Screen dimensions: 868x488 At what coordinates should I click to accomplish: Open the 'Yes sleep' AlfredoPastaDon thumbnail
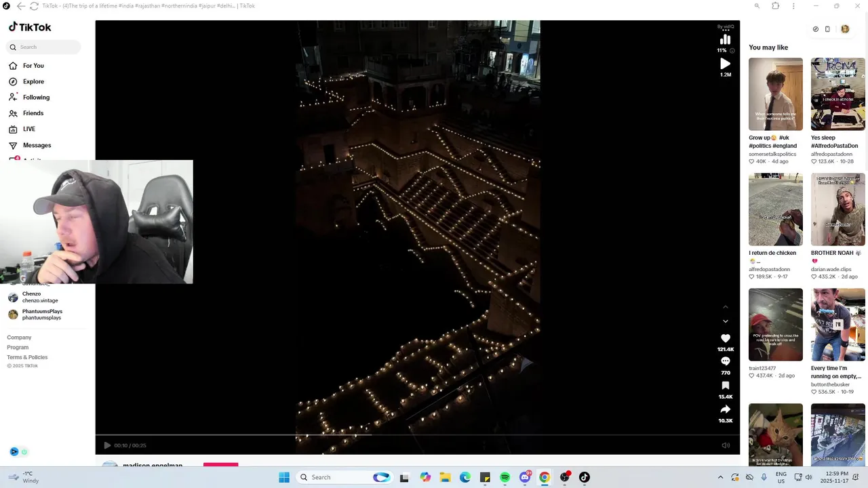[x=838, y=94]
